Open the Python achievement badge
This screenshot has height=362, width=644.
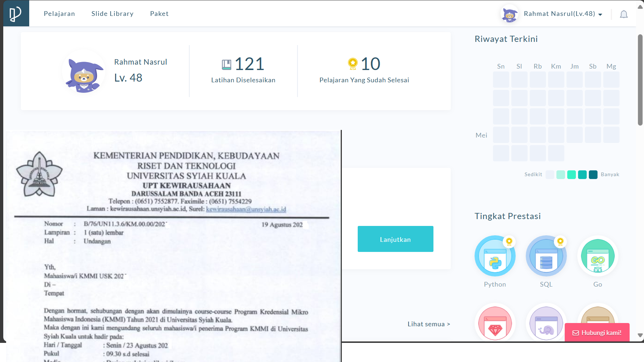click(x=495, y=256)
